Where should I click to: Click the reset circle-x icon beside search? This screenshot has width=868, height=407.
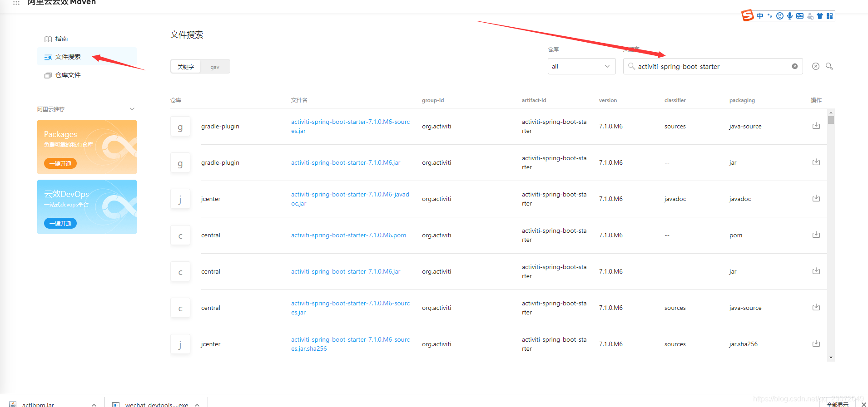click(816, 66)
